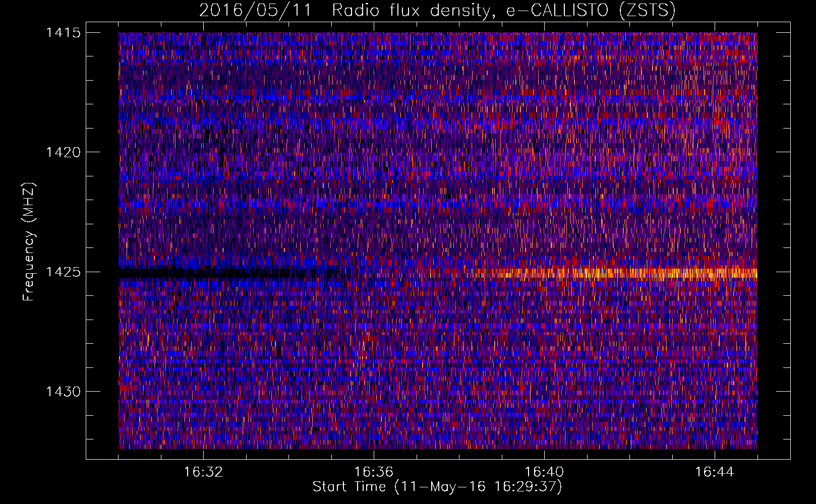Click the Start Time axis title

click(437, 487)
